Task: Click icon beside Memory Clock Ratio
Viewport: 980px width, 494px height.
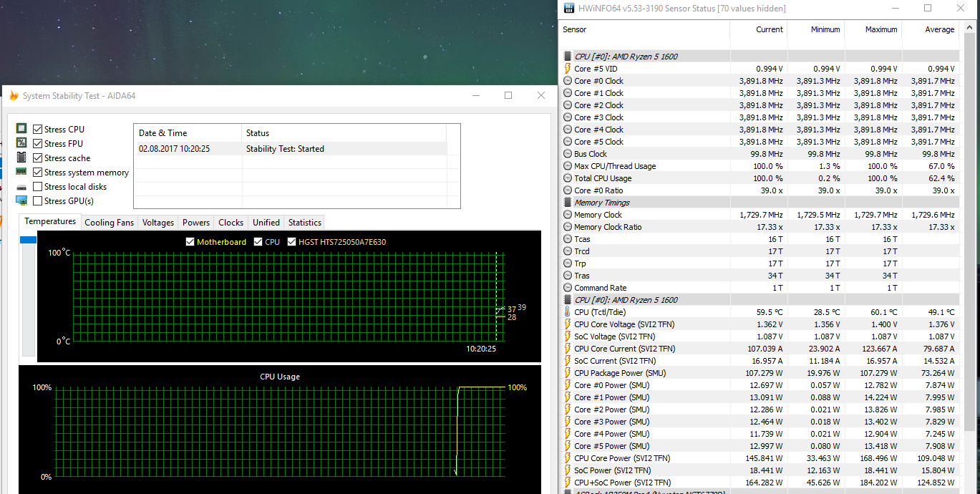Action: (x=568, y=227)
